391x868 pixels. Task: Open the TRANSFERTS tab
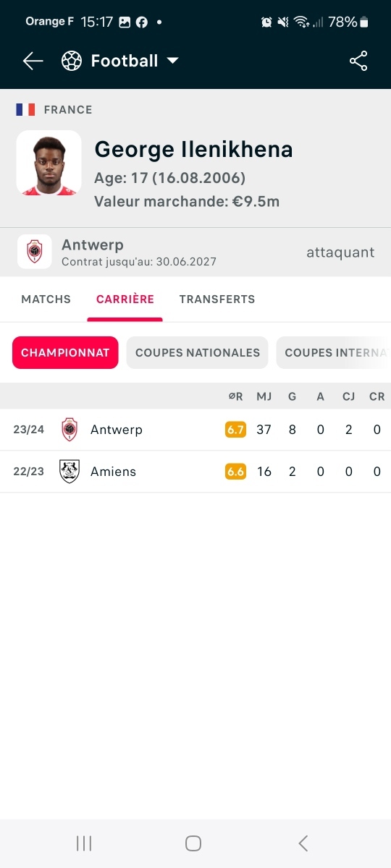point(217,299)
